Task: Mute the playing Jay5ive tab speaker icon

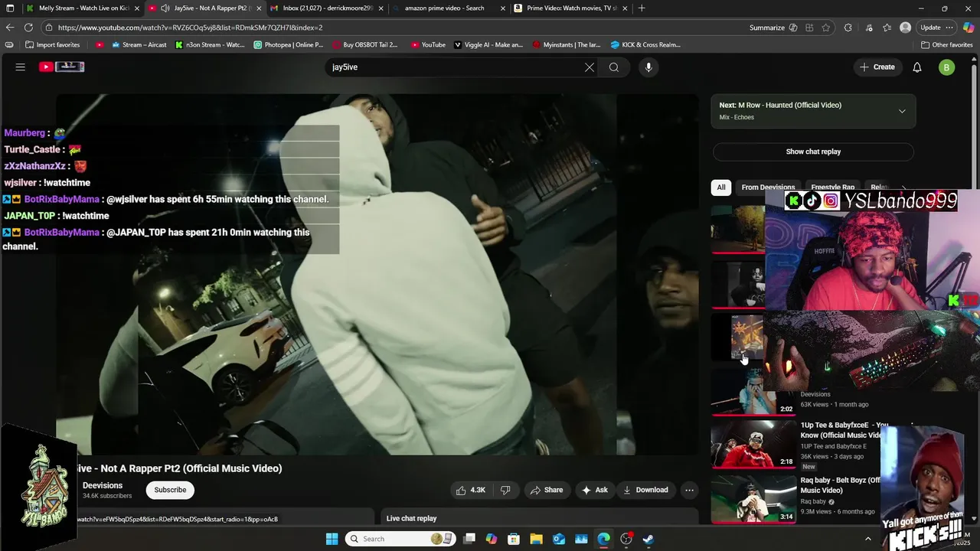Action: [x=165, y=8]
